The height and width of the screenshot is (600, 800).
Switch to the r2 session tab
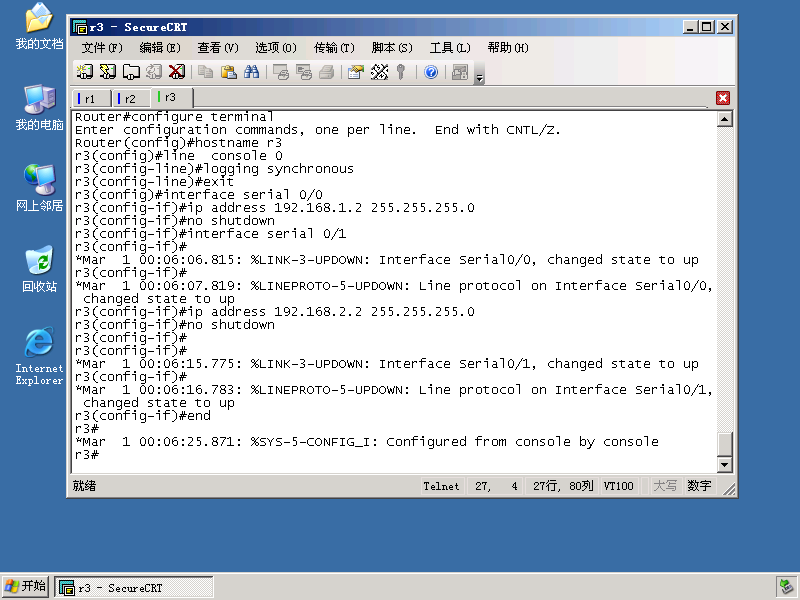click(132, 98)
